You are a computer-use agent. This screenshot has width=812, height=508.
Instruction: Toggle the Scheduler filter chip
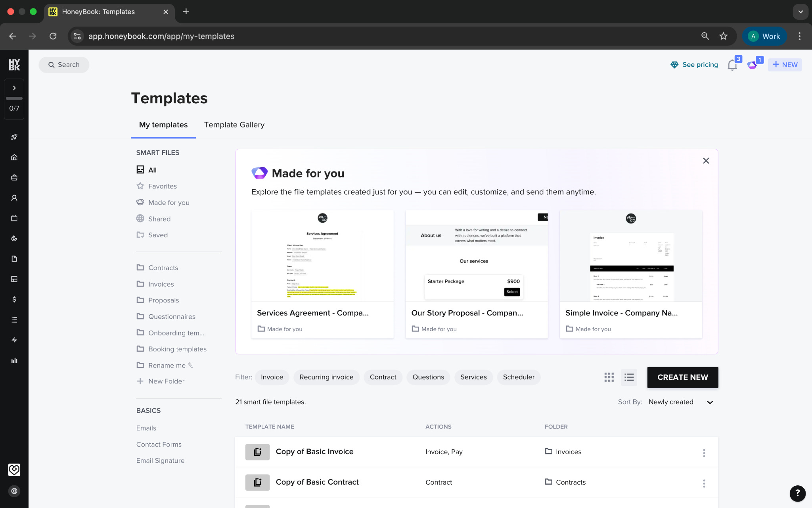(518, 377)
